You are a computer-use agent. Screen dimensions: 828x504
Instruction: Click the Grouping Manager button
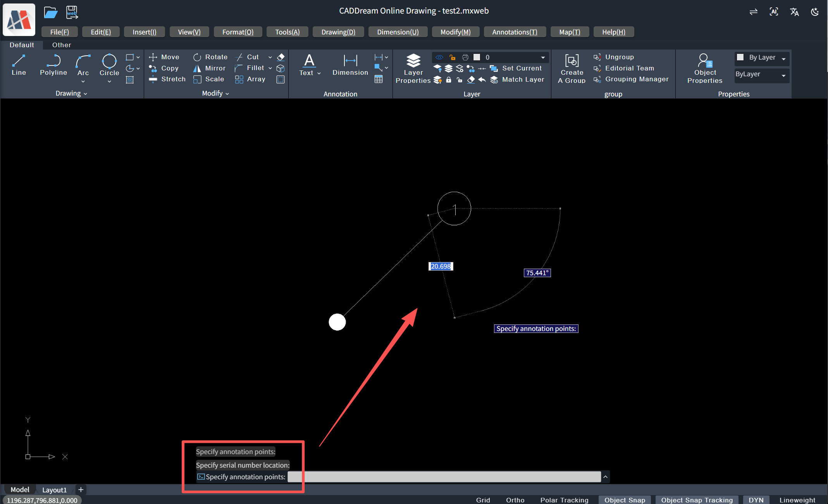click(637, 79)
